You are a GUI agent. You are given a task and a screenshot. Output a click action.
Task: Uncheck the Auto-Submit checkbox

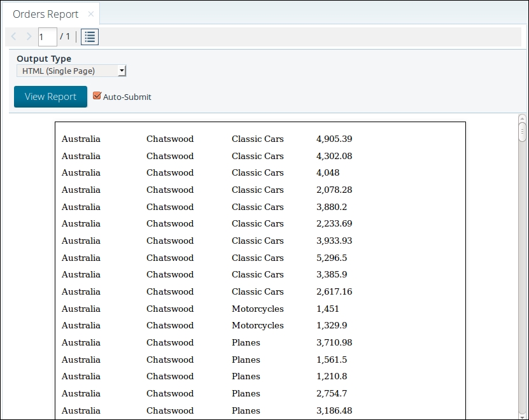pyautogui.click(x=97, y=96)
